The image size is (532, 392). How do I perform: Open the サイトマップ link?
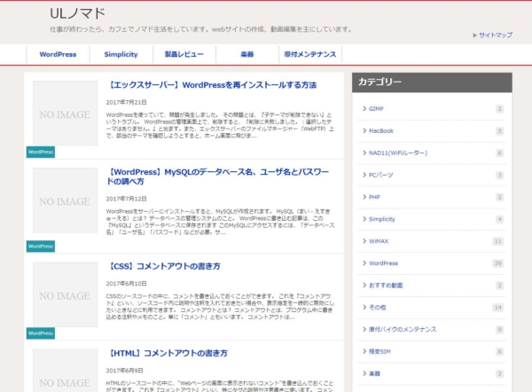(x=495, y=35)
